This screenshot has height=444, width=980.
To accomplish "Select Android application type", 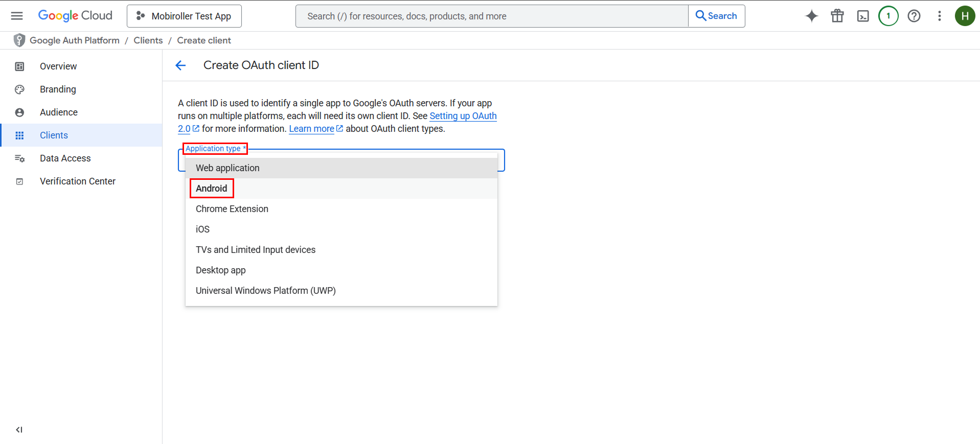I will [341, 189].
